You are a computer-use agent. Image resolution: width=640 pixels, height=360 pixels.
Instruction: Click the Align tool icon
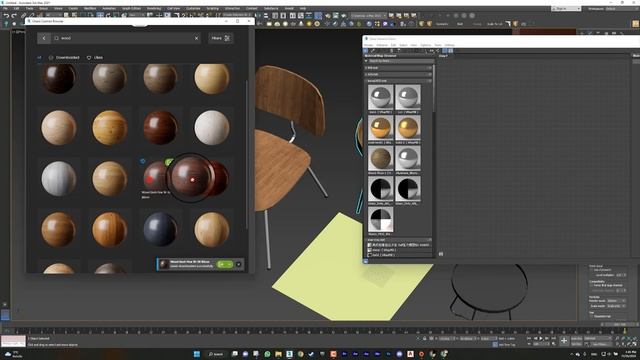[266, 16]
